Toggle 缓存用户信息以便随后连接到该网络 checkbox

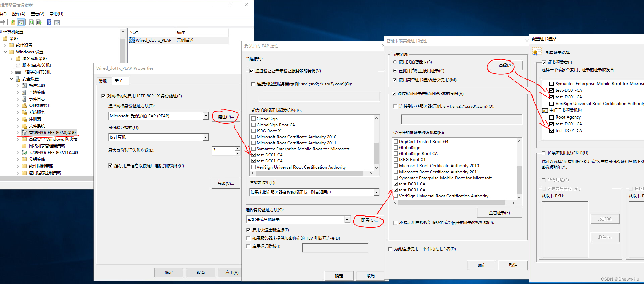110,165
